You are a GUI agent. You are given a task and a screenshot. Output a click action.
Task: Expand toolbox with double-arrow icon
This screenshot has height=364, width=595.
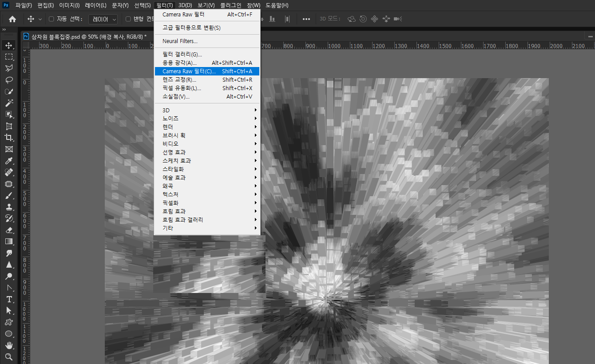4,29
